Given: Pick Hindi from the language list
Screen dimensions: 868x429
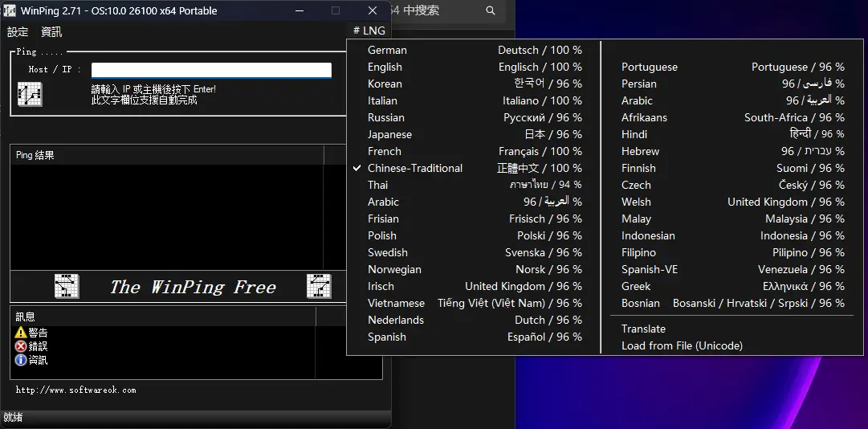Looking at the screenshot, I should (x=731, y=134).
